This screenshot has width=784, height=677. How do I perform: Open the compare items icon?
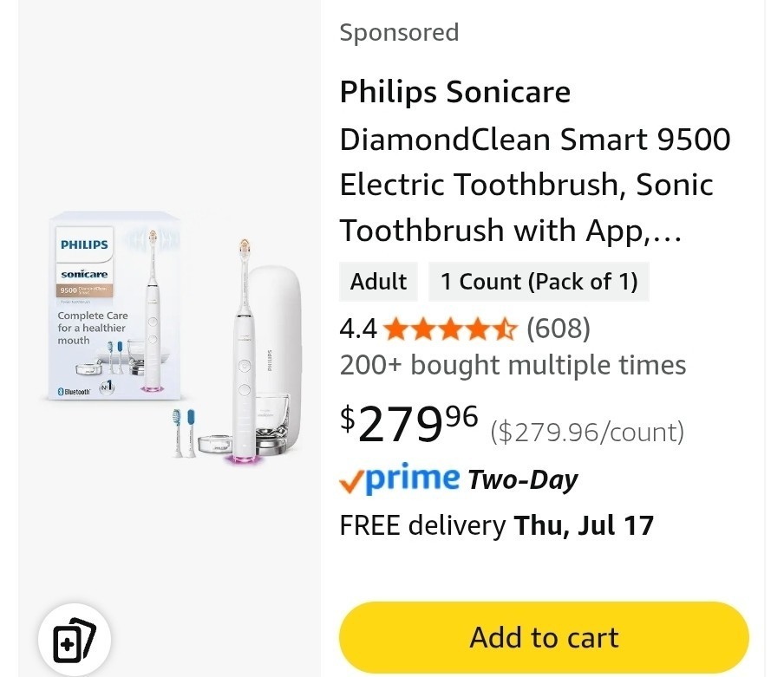(74, 640)
